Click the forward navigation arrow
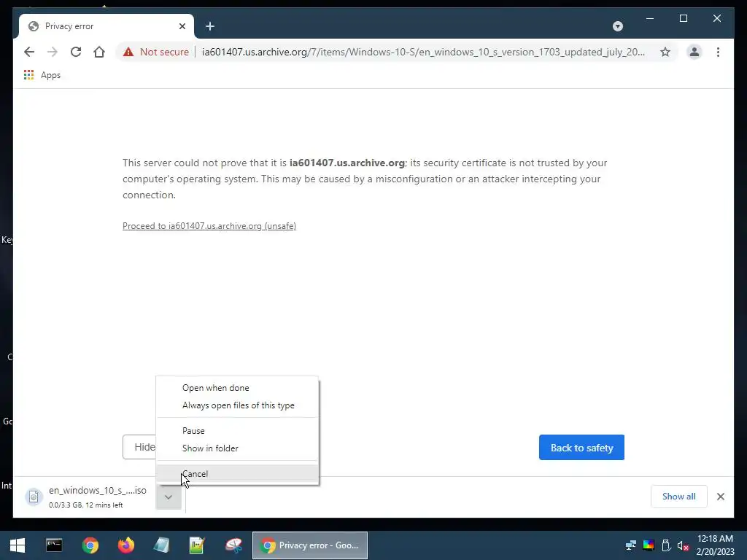 [53, 52]
